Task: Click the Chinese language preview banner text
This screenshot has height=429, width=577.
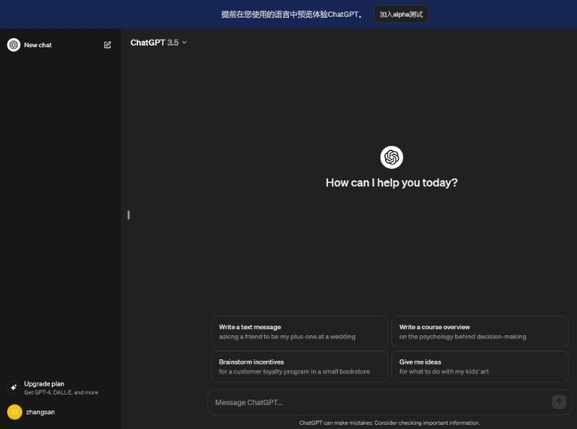Action: (x=291, y=14)
